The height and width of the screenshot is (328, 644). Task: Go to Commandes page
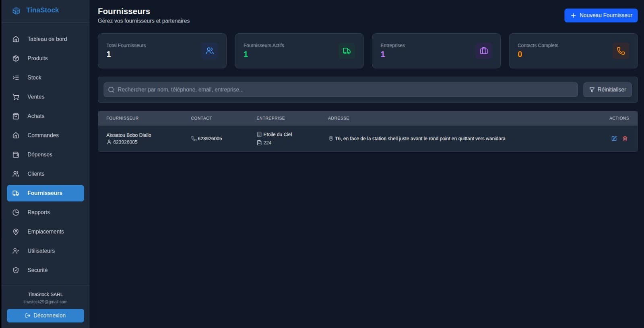point(45,135)
